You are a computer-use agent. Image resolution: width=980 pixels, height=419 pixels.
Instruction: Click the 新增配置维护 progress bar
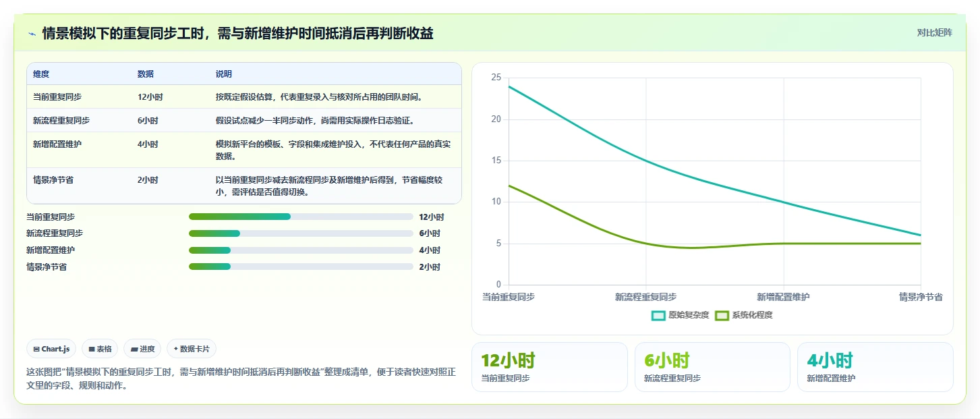(x=301, y=250)
